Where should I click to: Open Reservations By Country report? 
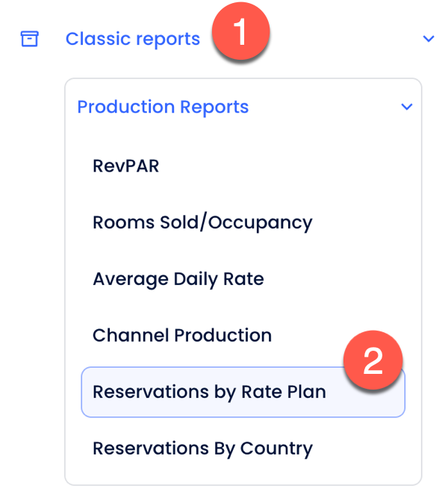click(x=202, y=449)
